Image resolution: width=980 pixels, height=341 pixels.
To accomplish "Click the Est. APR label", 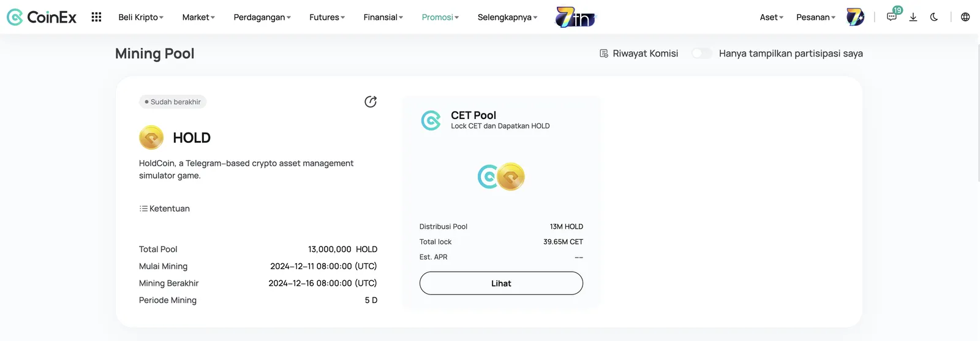I will click(x=434, y=257).
